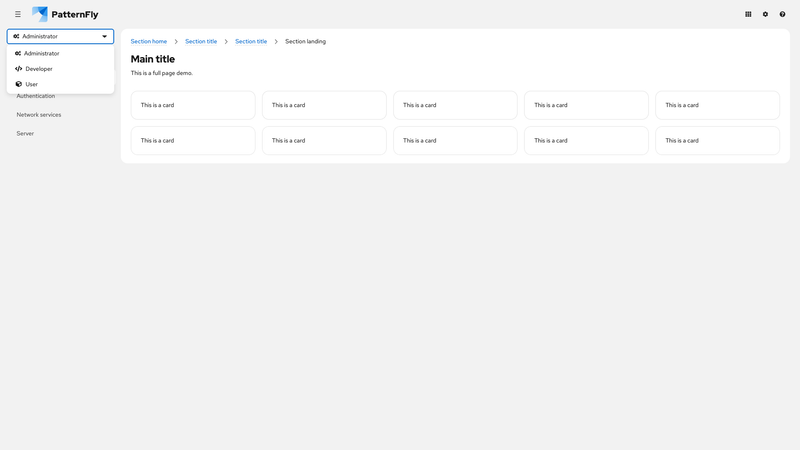The height and width of the screenshot is (450, 800).
Task: Select the last card in the top row
Action: pos(717,105)
